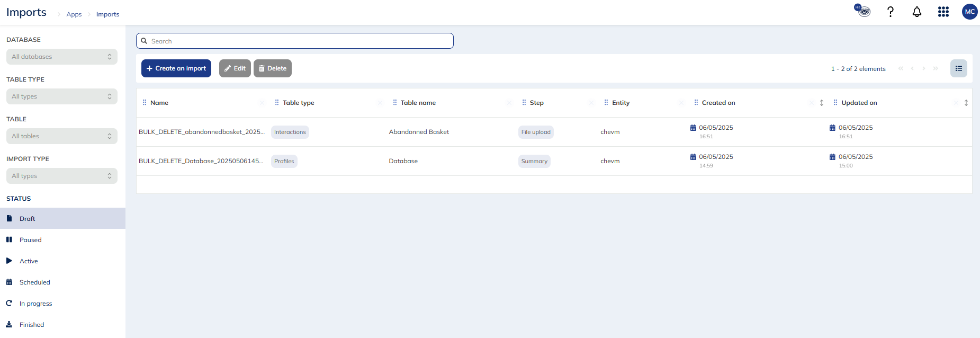Select the Scheduled status filter
980x338 pixels.
click(x=35, y=282)
